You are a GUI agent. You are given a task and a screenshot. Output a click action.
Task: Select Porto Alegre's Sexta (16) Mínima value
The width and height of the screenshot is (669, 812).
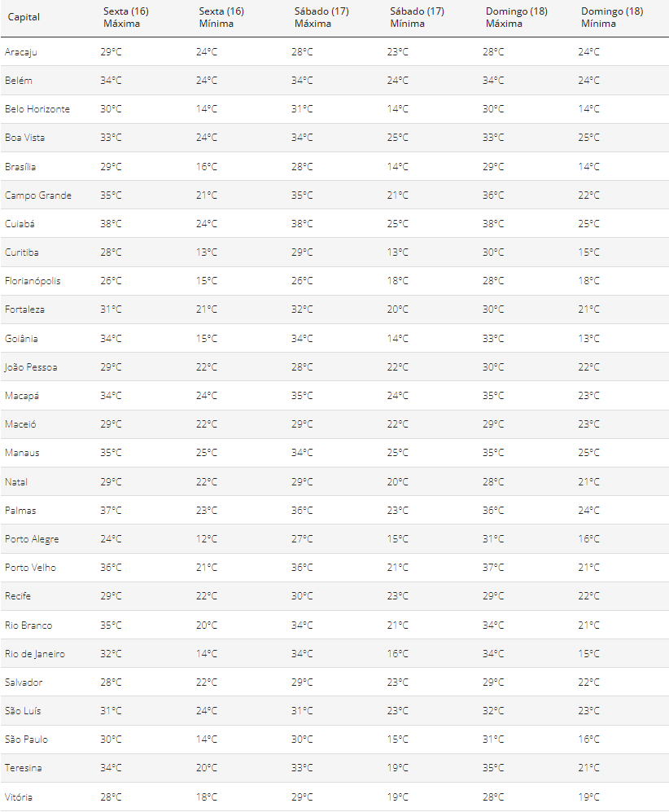pos(207,539)
